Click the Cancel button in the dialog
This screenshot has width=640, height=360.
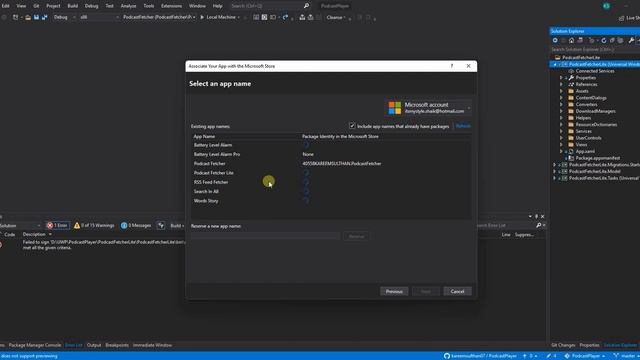(457, 291)
